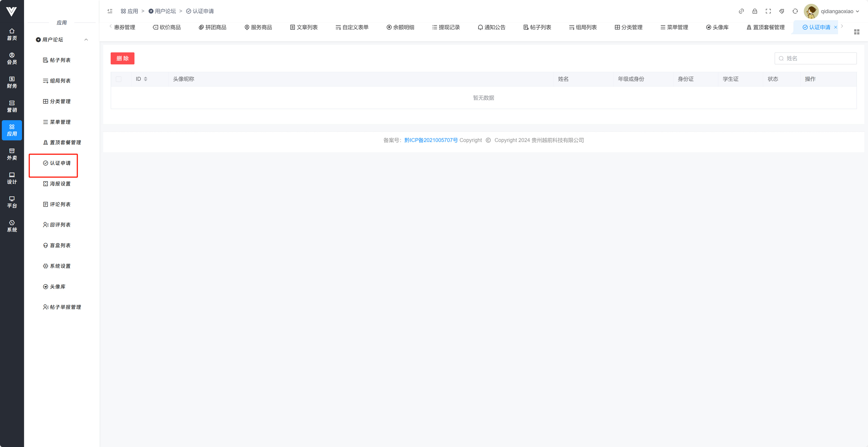Open the tab grid icon
This screenshot has width=868, height=447.
[856, 32]
